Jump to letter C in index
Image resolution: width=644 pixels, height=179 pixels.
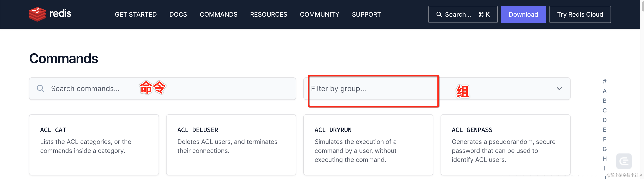click(x=604, y=110)
